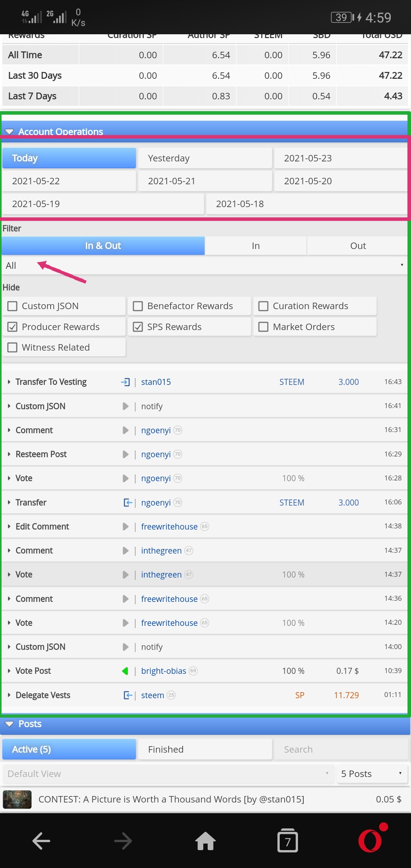This screenshot has height=868, width=411.
Task: Click play icon on Resteem Post row
Action: (x=126, y=454)
